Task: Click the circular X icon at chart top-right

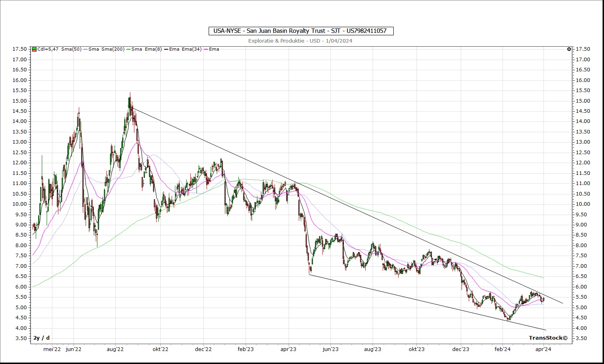Action: pyautogui.click(x=569, y=49)
